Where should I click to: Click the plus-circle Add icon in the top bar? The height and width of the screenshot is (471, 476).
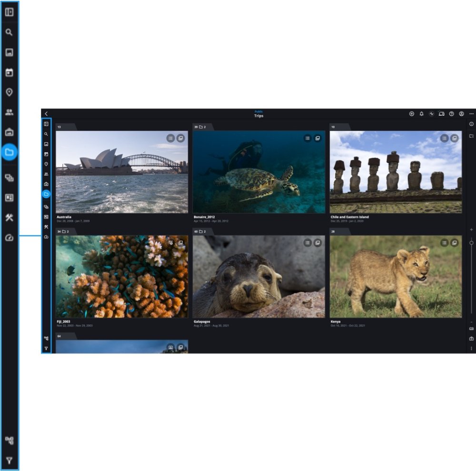tap(412, 114)
